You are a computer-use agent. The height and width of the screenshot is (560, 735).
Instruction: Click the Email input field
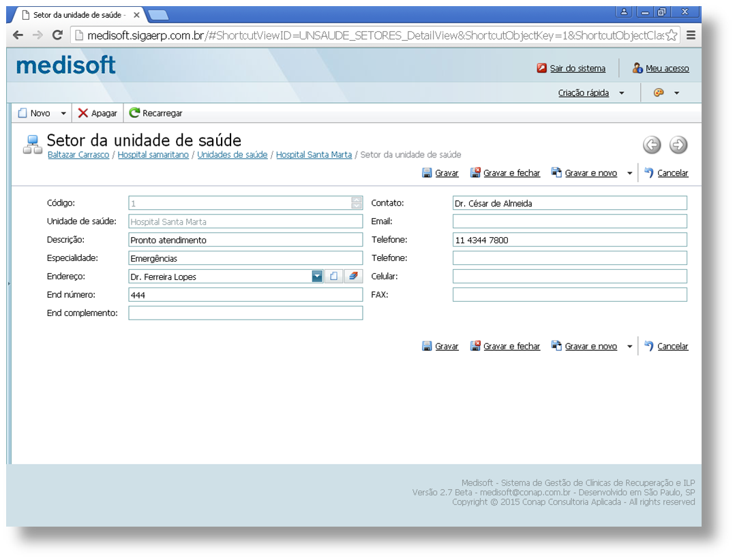[x=570, y=221]
